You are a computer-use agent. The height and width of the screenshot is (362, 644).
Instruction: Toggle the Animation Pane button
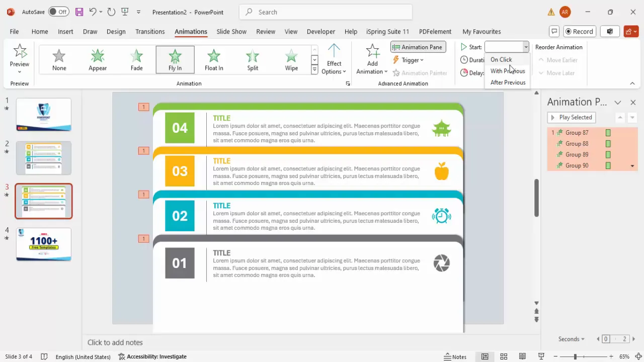418,47
